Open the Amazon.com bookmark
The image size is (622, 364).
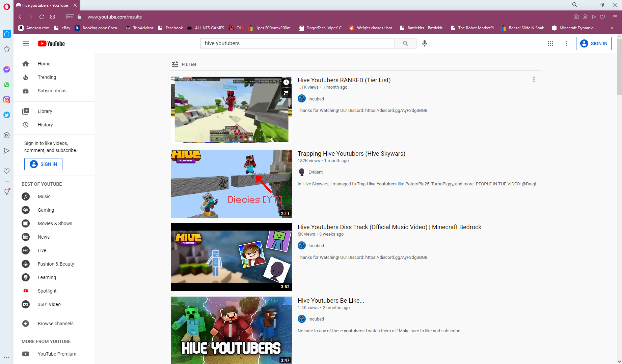tap(34, 28)
